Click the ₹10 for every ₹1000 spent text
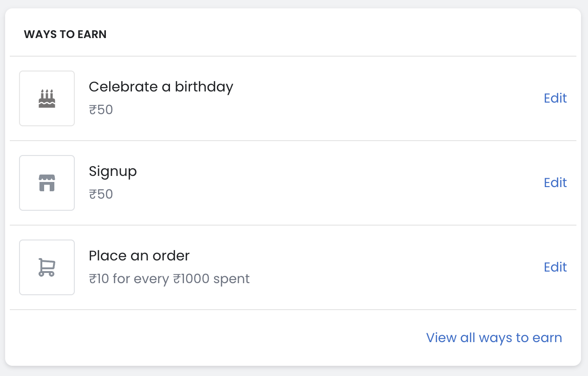 pos(169,279)
